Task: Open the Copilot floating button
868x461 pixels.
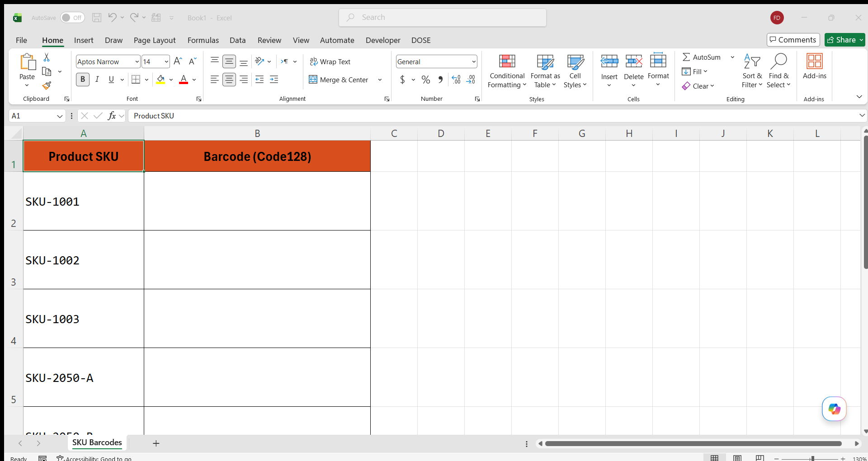Action: [x=834, y=409]
